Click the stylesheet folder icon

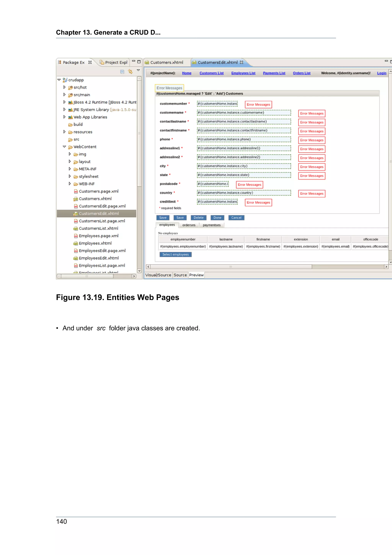pyautogui.click(x=76, y=177)
